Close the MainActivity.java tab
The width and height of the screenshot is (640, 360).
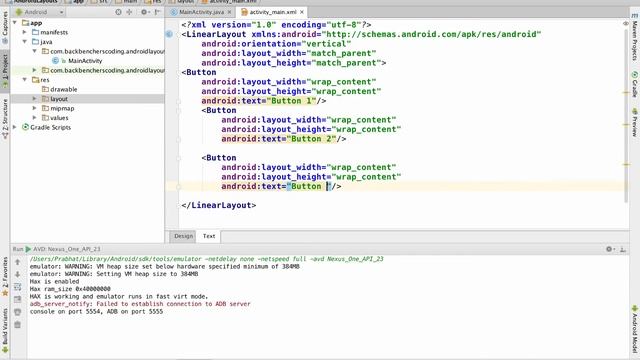coord(229,12)
